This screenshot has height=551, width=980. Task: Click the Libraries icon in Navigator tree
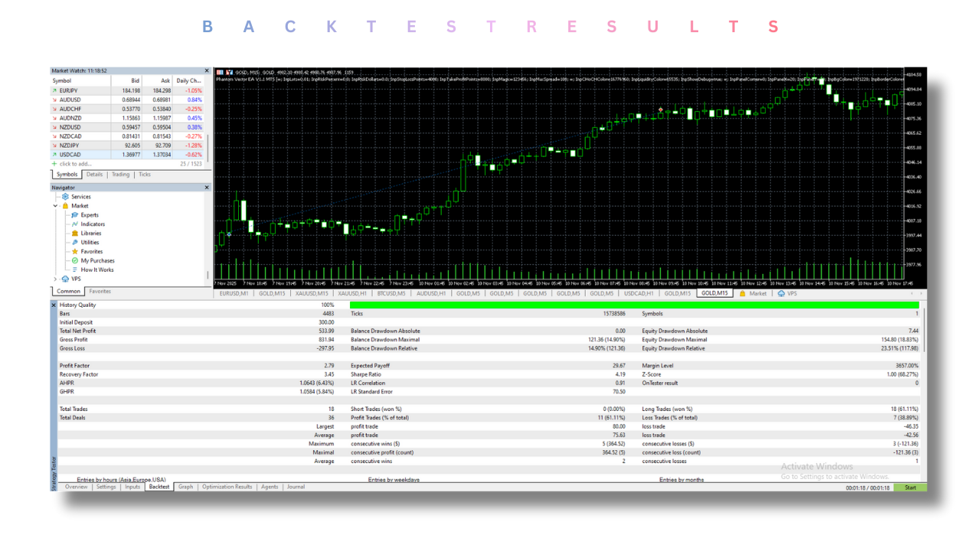point(74,233)
